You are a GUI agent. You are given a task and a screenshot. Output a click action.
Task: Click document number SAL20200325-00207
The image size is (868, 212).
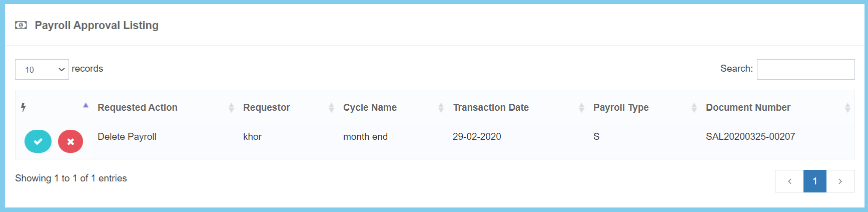tap(750, 136)
